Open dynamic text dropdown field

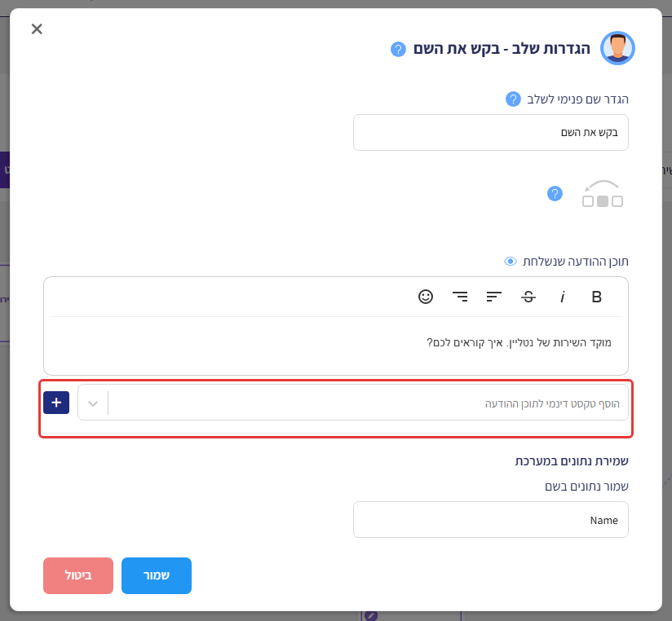tap(353, 403)
